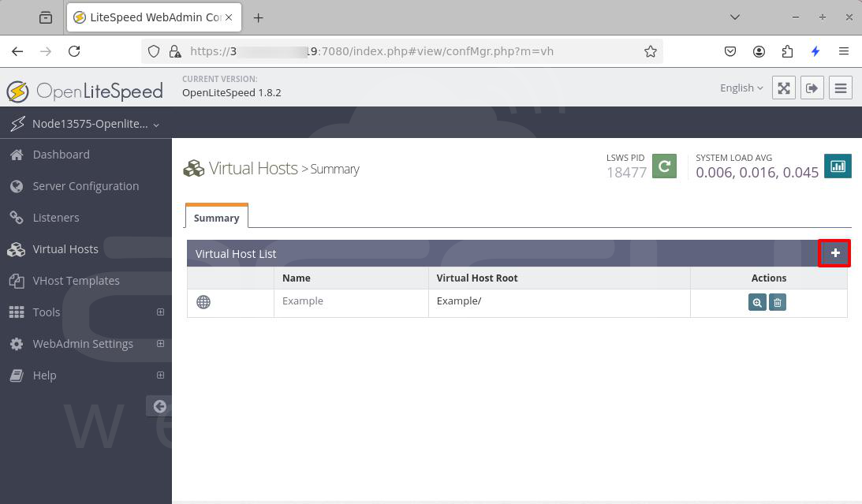Click the Tools grid icon
862x504 pixels.
17,312
